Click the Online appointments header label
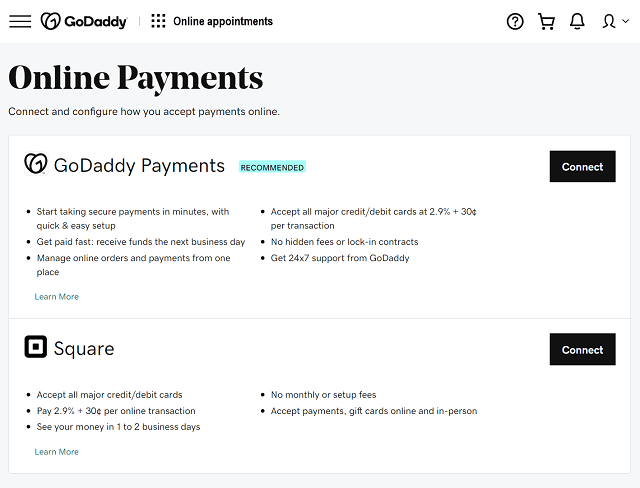 coord(222,21)
